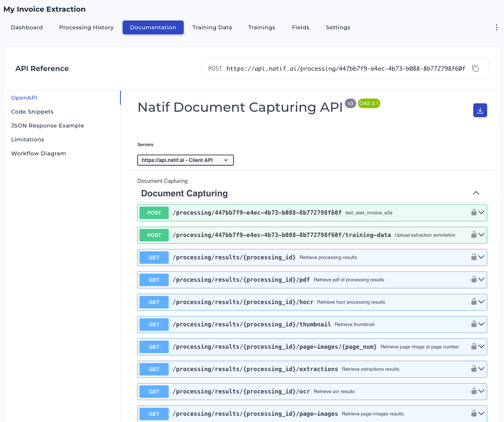The image size is (504, 422).
Task: Click the 'My Invoice Extraction' title
Action: (45, 9)
